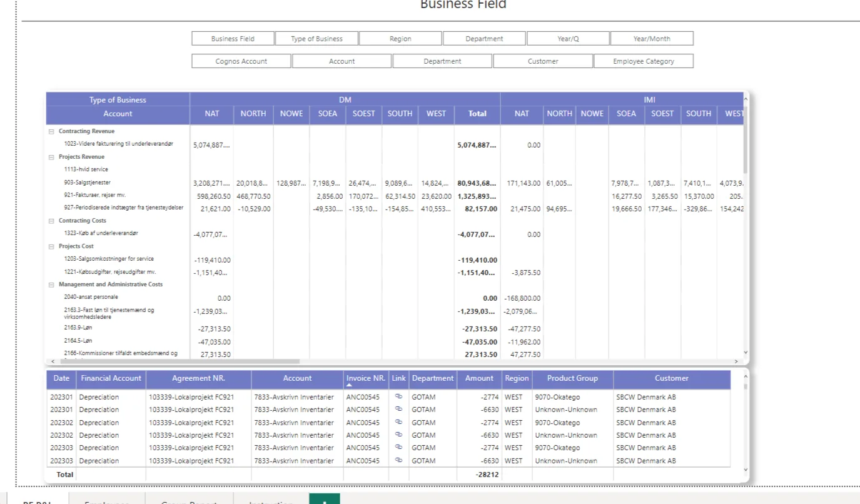Open link icon for 202303 row amount -6630

tap(398, 460)
